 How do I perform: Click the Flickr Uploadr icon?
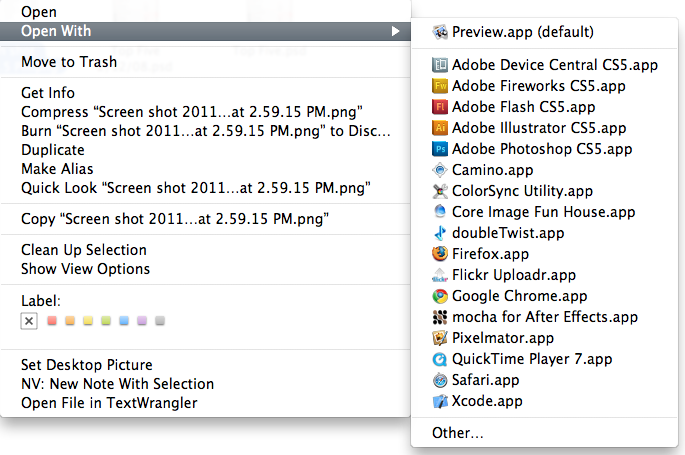click(440, 275)
